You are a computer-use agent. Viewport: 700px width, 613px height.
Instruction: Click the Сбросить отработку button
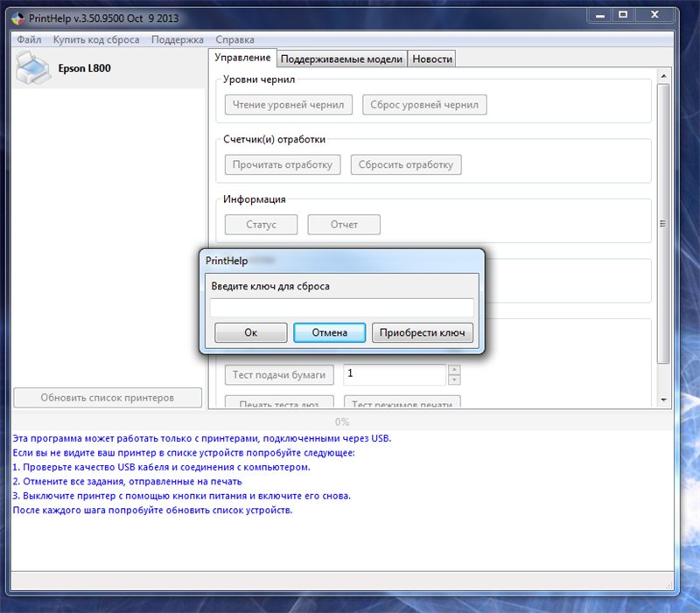pyautogui.click(x=406, y=164)
